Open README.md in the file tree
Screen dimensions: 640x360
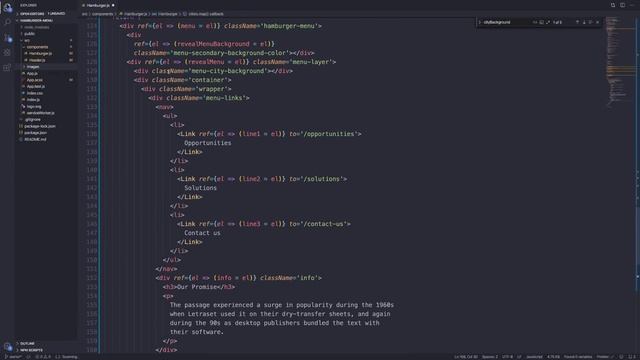point(35,139)
